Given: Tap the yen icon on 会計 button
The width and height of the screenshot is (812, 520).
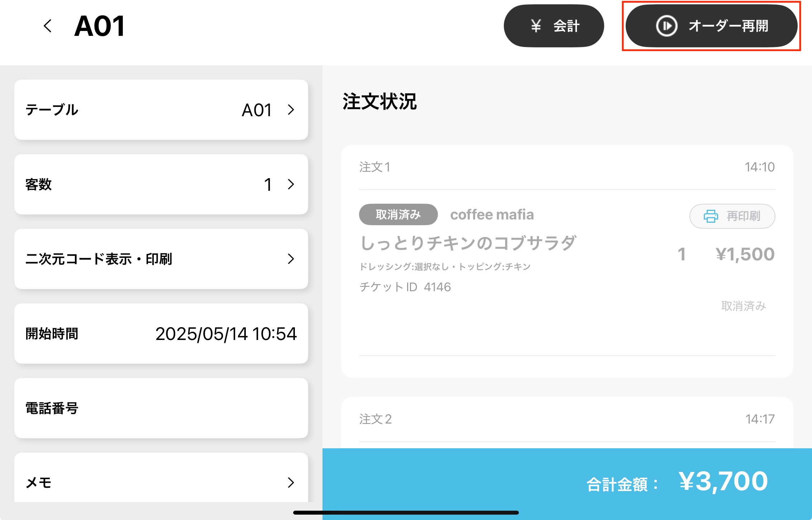Looking at the screenshot, I should 535,26.
